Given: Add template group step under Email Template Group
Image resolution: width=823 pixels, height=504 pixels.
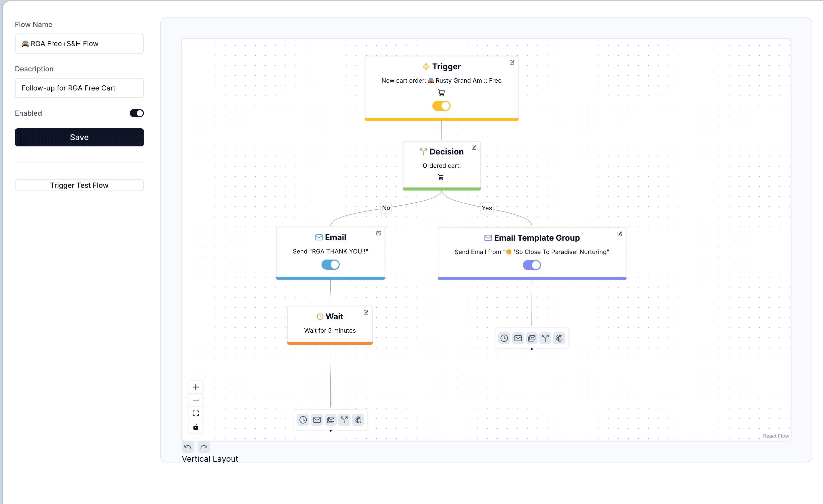Looking at the screenshot, I should coord(532,338).
